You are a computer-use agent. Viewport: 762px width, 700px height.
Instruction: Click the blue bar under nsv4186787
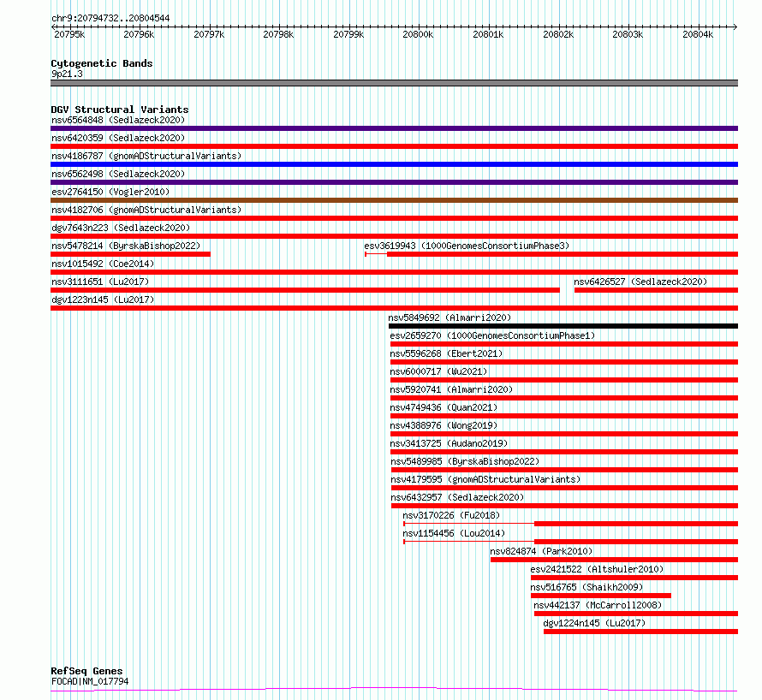click(394, 164)
